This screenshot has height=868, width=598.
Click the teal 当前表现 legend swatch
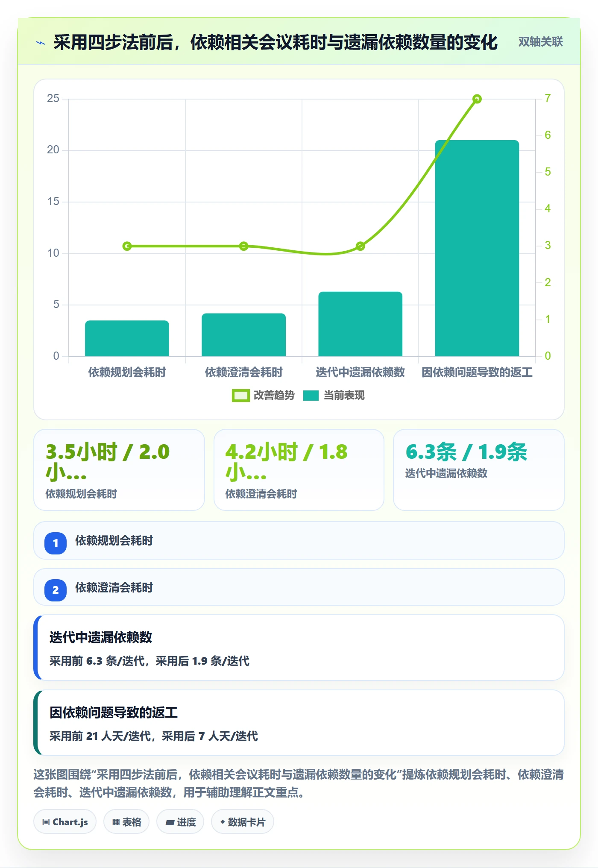[x=311, y=396]
